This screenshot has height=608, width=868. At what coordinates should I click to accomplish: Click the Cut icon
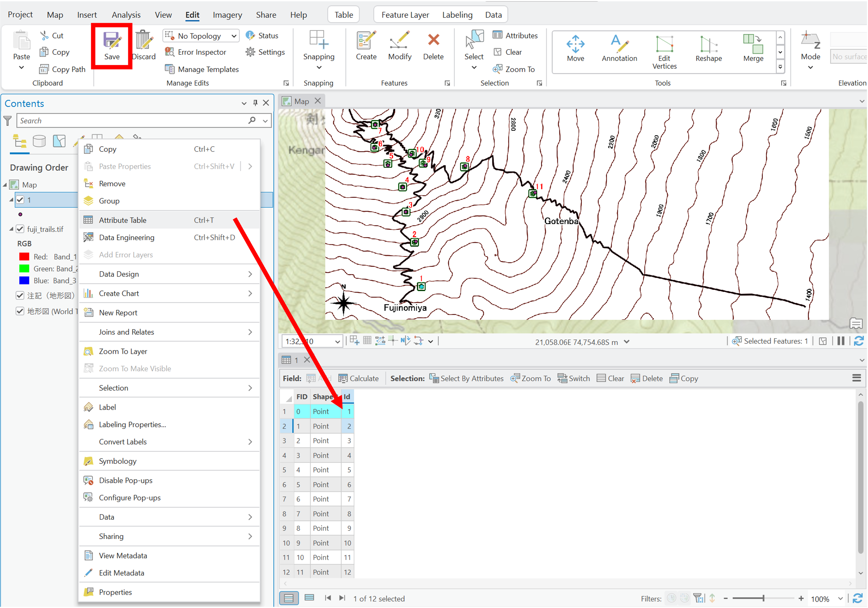coord(44,36)
